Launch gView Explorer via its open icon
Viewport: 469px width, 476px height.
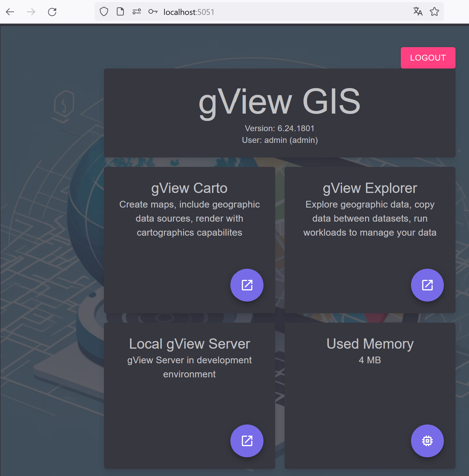(427, 285)
